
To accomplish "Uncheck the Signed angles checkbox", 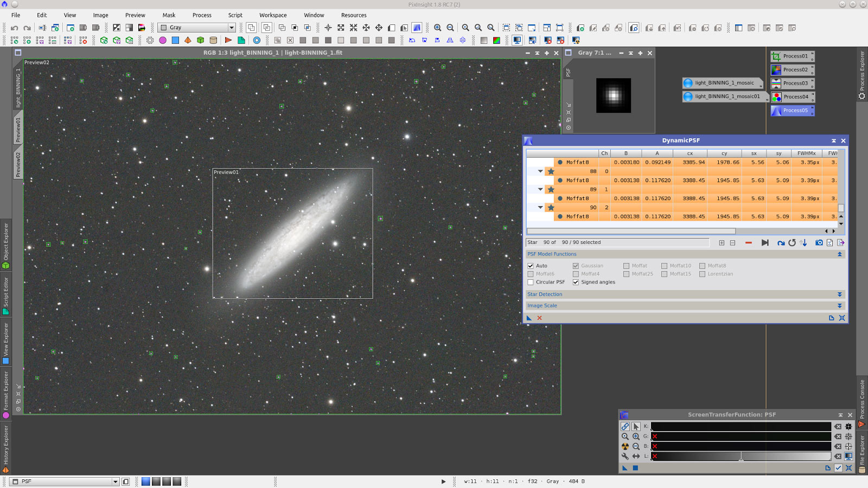I will point(576,282).
